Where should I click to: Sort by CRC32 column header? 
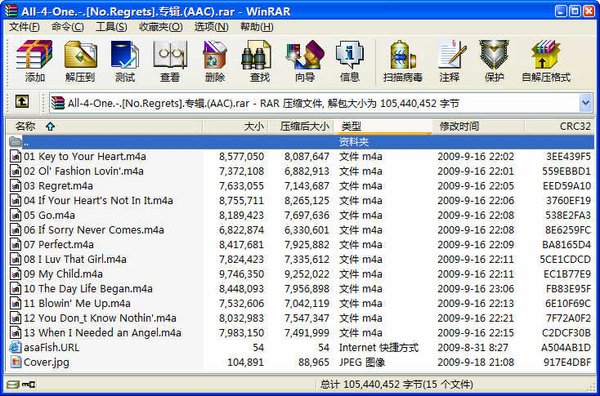[559, 126]
